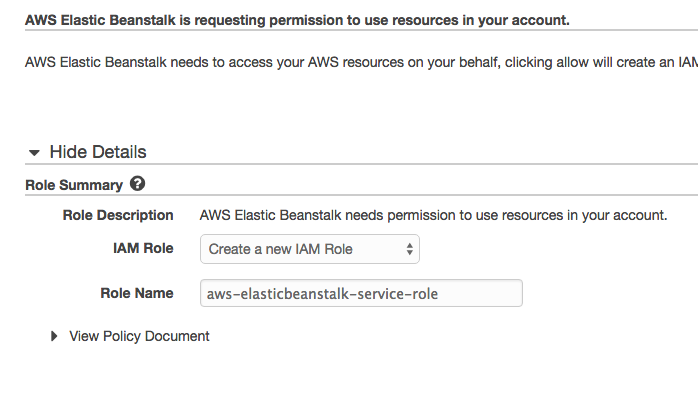Select the 'Create a new IAM Role' option text

pos(280,249)
